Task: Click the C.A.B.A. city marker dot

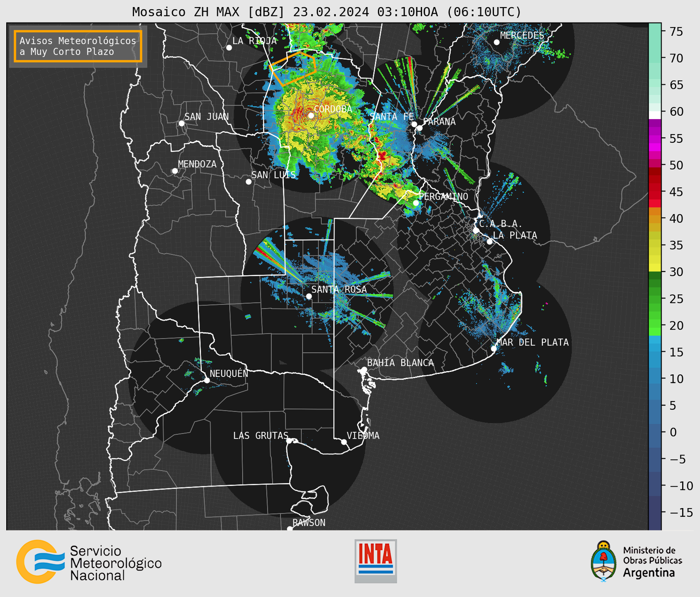Action: [x=476, y=230]
